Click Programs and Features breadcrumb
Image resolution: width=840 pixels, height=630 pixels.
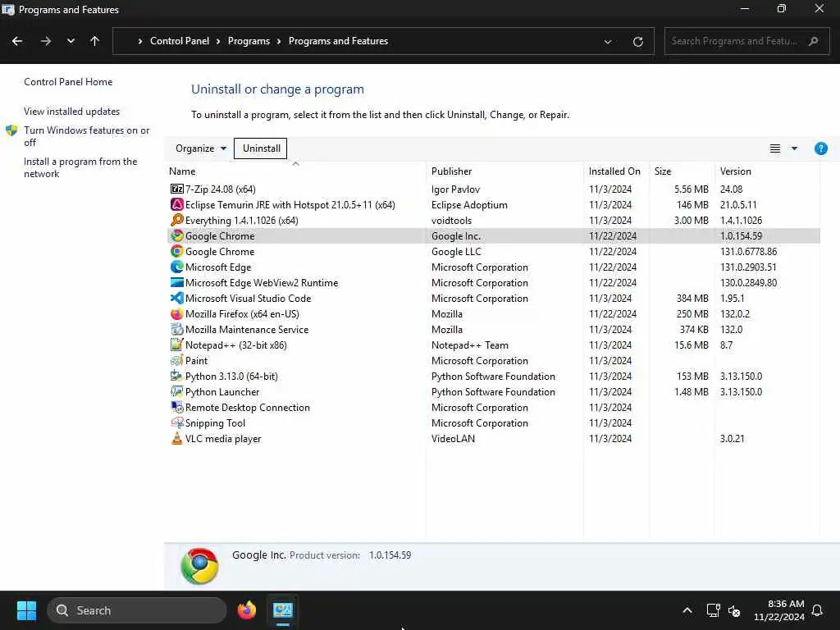coord(338,41)
